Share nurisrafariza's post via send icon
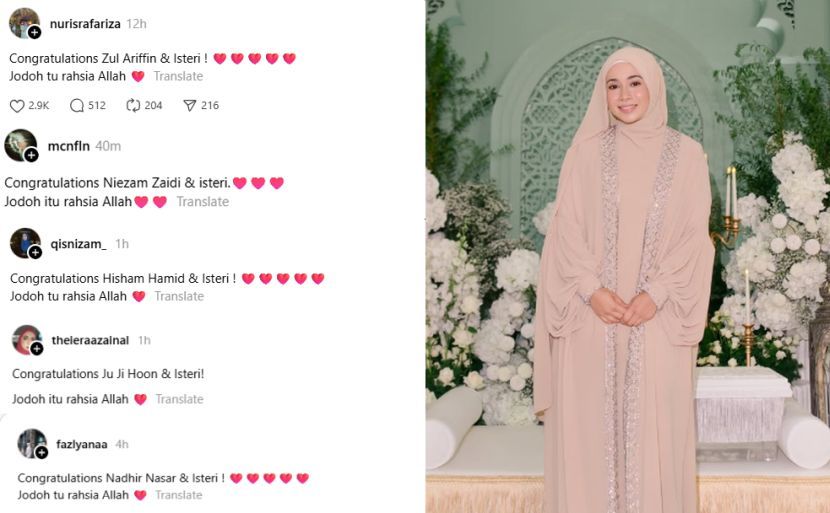The image size is (830, 513). 190,106
